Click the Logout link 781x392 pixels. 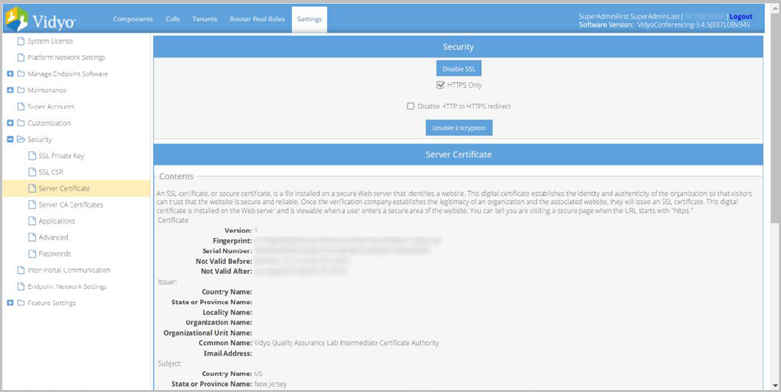741,16
